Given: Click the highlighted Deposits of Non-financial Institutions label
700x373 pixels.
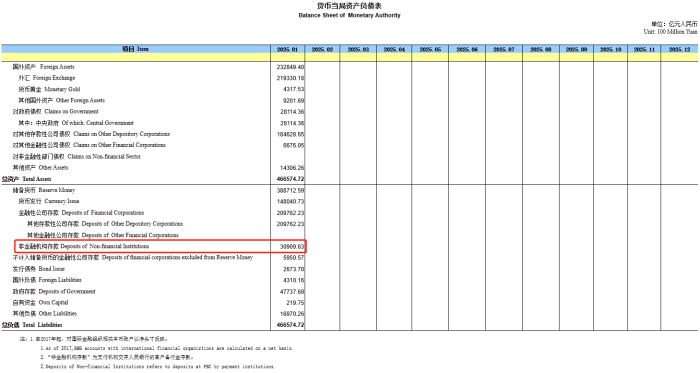Looking at the screenshot, I should click(84, 246).
